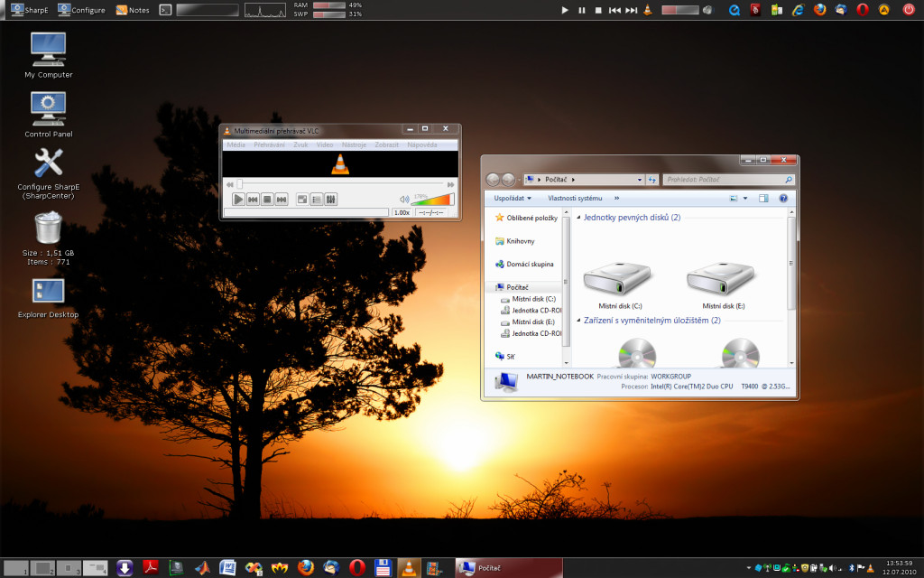Click the red power shutdown icon
This screenshot has height=578, width=924.
pos(909,9)
